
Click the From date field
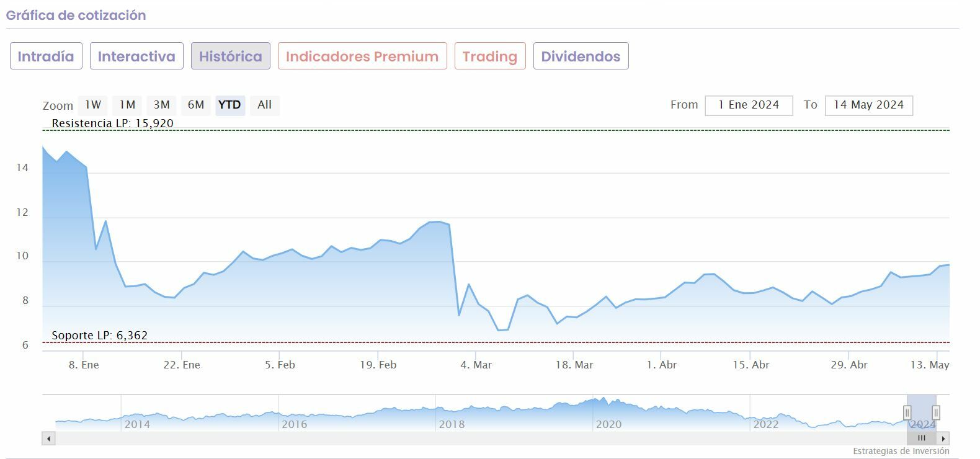point(749,105)
